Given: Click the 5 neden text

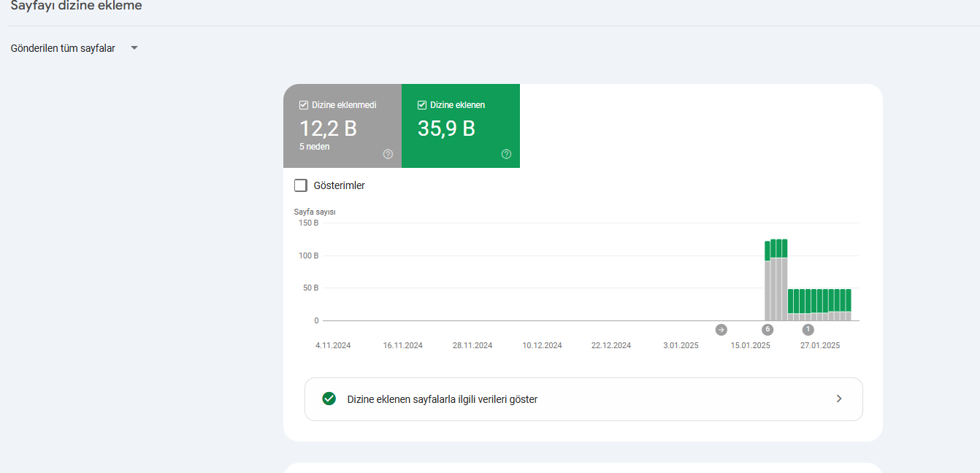Looking at the screenshot, I should 315,147.
